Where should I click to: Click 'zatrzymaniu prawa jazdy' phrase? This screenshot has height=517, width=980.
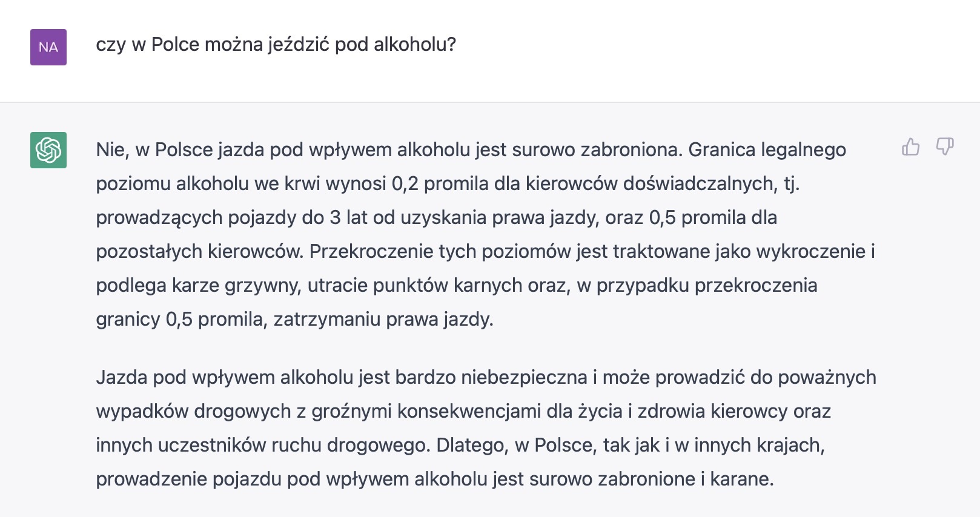click(x=383, y=319)
